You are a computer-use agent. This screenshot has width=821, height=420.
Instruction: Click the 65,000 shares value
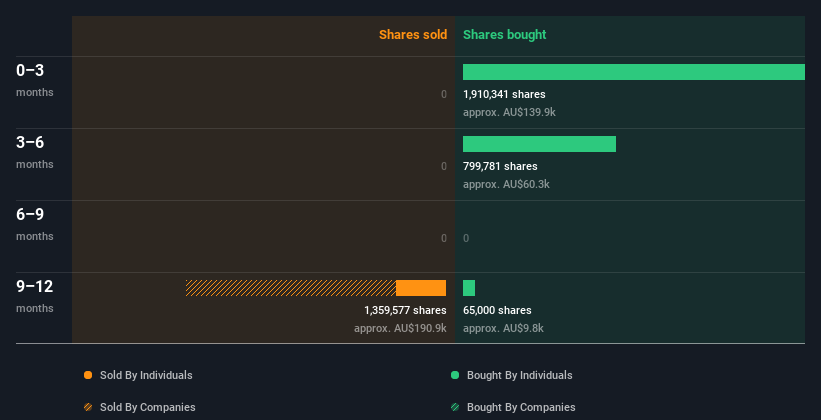(x=497, y=310)
